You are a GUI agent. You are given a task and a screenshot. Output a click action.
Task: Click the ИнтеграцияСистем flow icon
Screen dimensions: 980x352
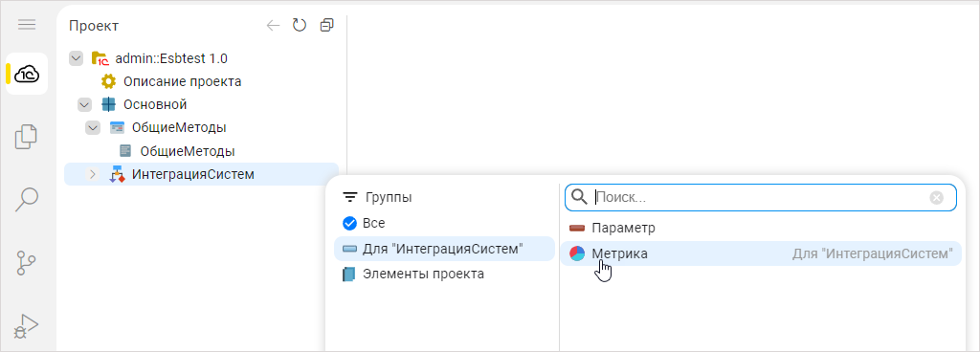[117, 174]
